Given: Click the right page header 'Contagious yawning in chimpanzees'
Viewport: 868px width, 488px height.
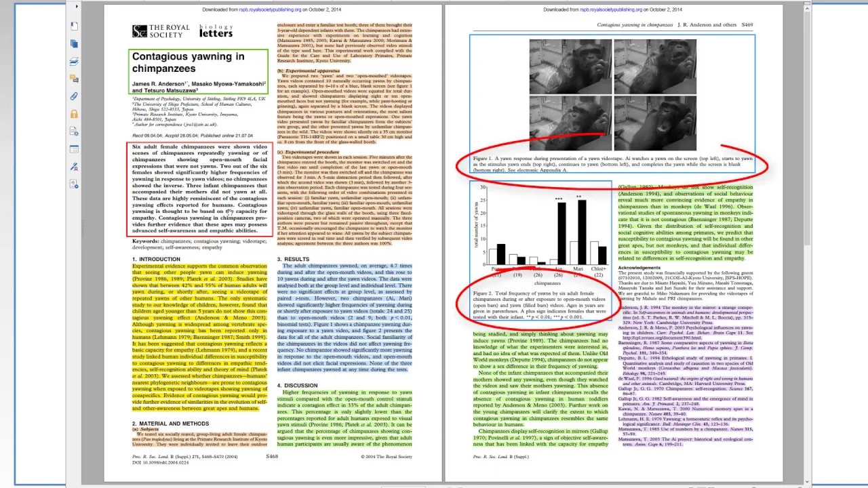Looking at the screenshot, I should click(x=635, y=24).
